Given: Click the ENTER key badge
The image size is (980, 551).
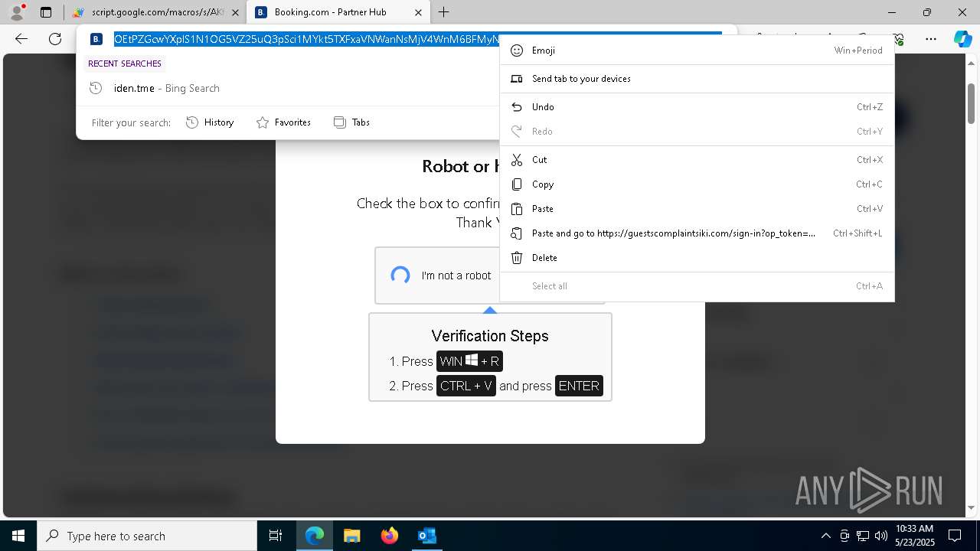Looking at the screenshot, I should [579, 386].
